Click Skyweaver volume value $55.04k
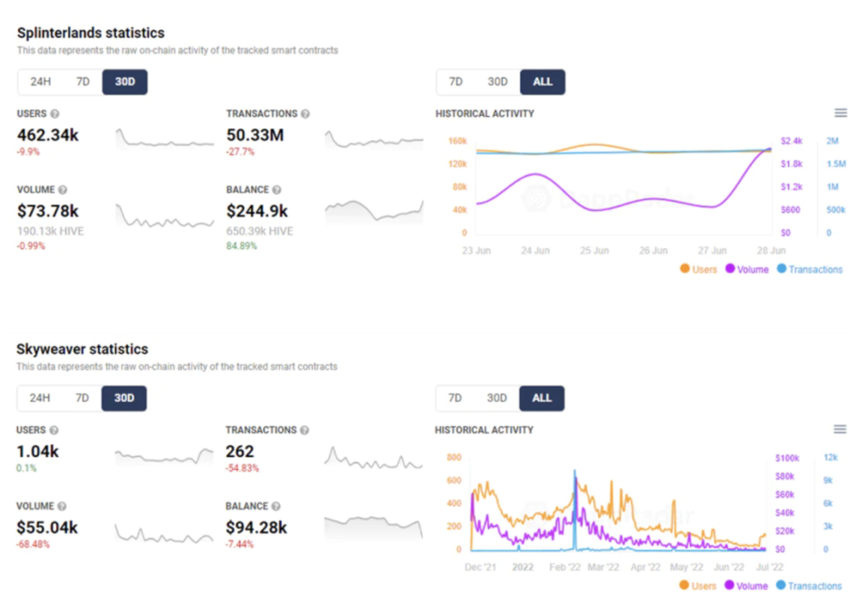The image size is (868, 609). [x=47, y=527]
